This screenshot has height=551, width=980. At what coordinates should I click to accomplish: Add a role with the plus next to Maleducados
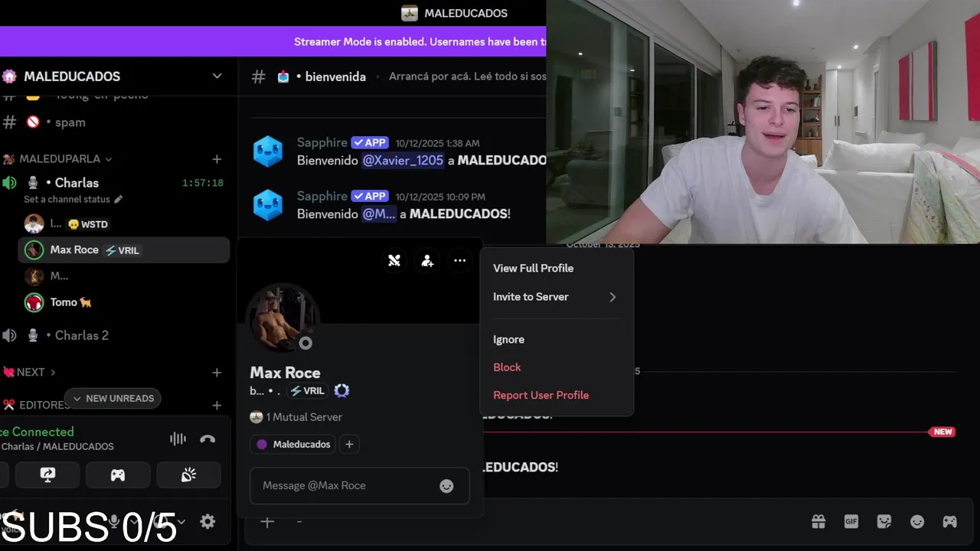349,445
